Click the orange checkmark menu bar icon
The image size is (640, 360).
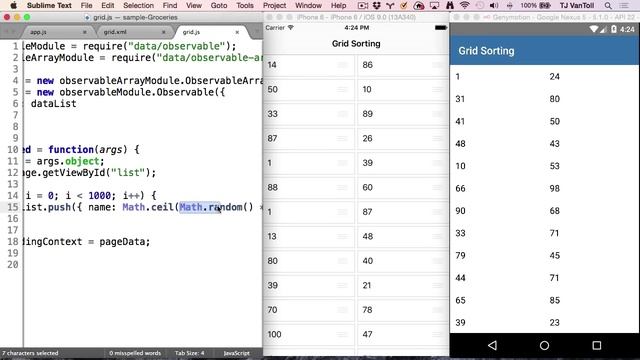404,5
